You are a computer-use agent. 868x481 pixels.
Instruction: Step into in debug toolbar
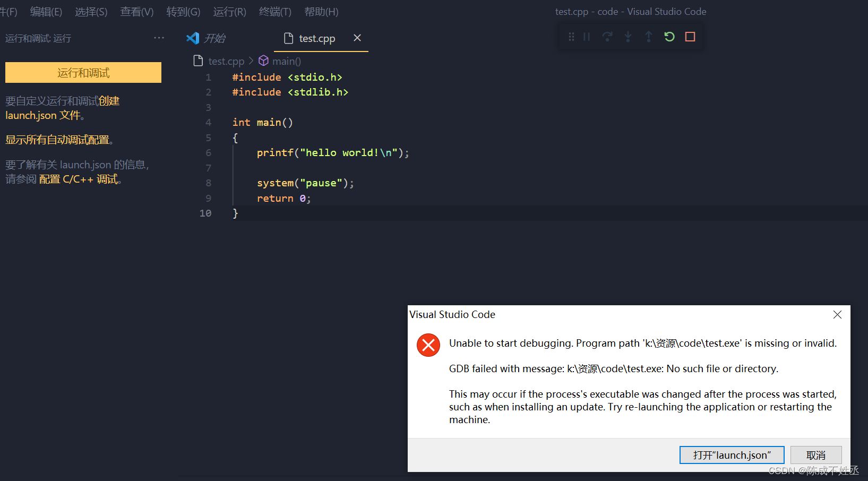(628, 37)
